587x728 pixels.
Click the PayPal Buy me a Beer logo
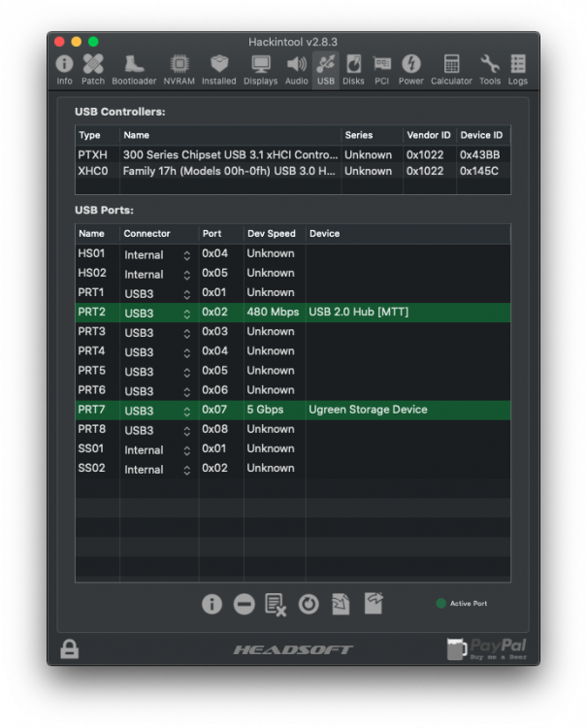click(x=487, y=648)
